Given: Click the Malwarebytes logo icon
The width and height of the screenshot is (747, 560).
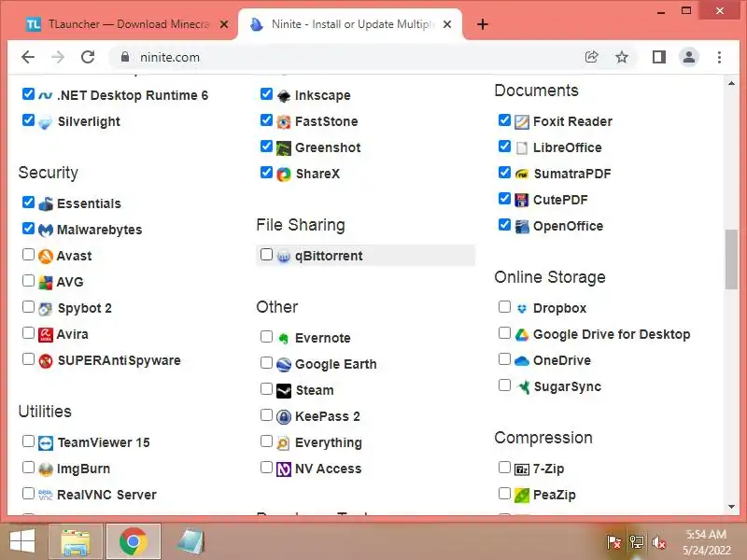Looking at the screenshot, I should point(46,230).
